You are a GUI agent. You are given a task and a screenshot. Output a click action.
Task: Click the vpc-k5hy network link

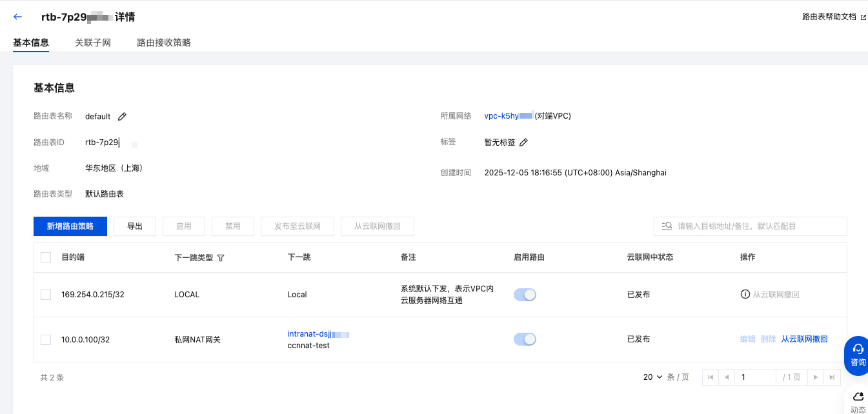508,116
